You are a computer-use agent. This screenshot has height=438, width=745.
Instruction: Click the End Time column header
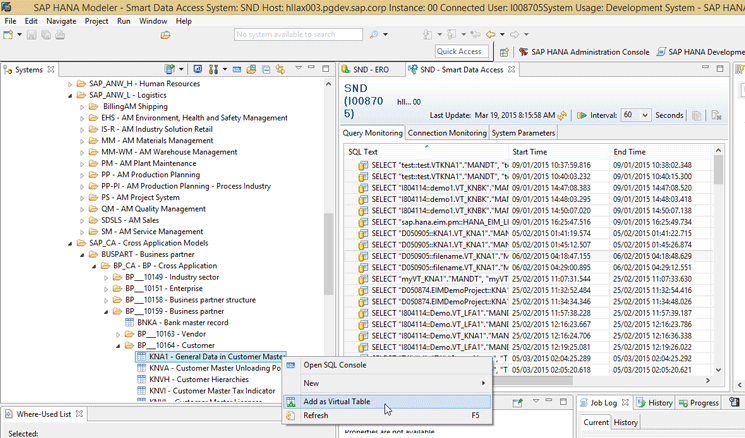coord(661,152)
